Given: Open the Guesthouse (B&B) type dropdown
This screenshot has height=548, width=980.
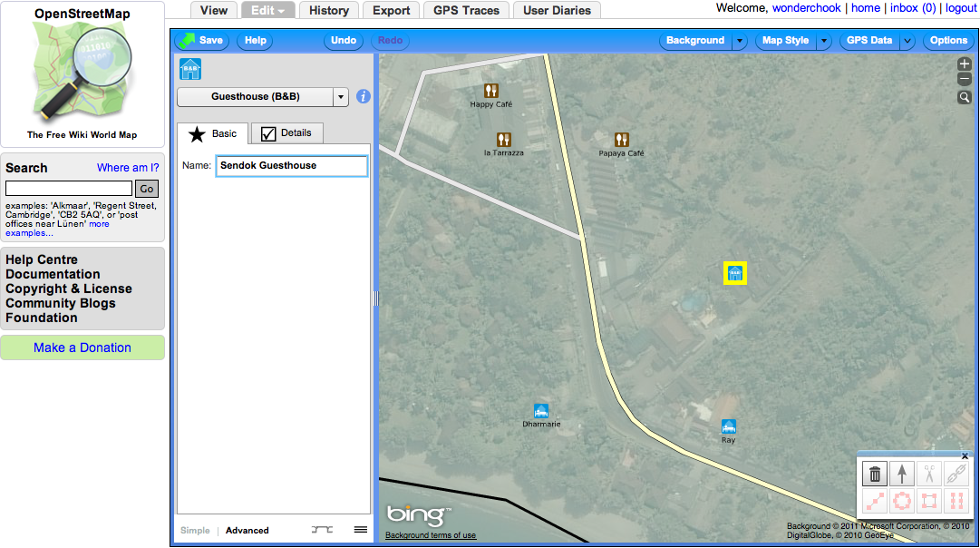Looking at the screenshot, I should pos(341,97).
